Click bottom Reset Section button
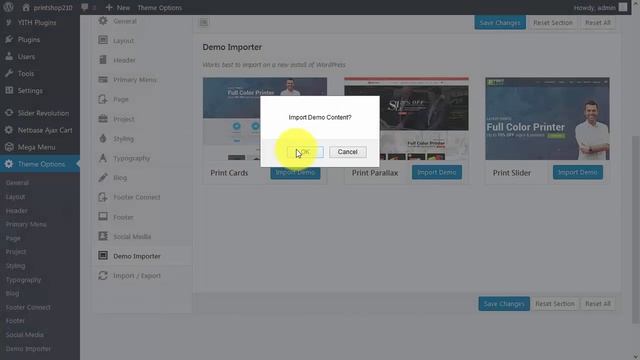Viewport: 640px width, 360px height. click(x=555, y=304)
